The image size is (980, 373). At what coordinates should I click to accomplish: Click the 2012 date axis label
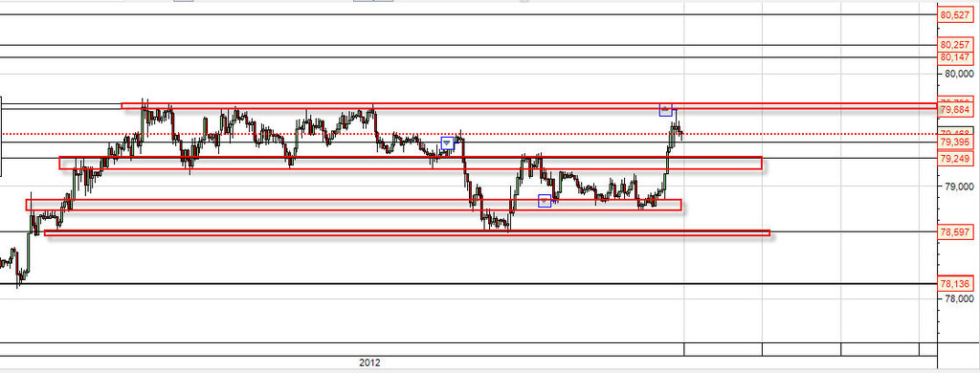369,362
